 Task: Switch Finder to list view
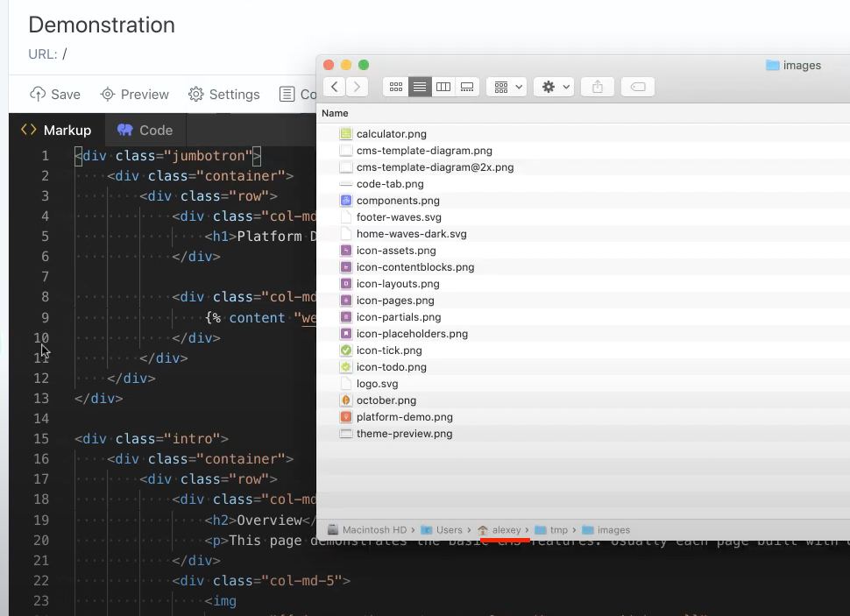point(420,87)
